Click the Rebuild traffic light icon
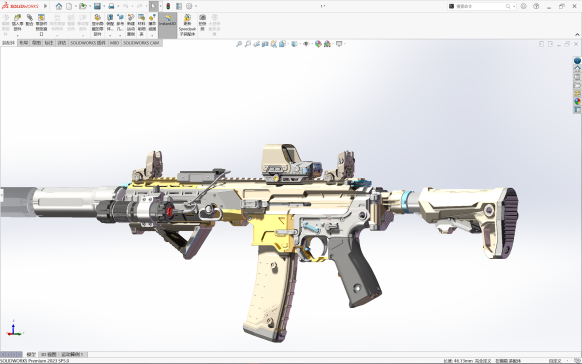Image resolution: width=582 pixels, height=364 pixels. pyautogui.click(x=168, y=6)
